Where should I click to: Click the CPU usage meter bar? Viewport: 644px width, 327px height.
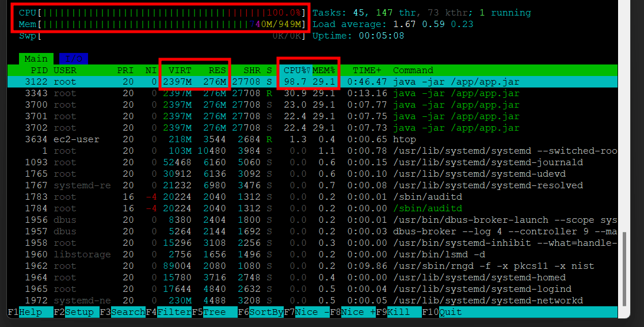click(161, 13)
